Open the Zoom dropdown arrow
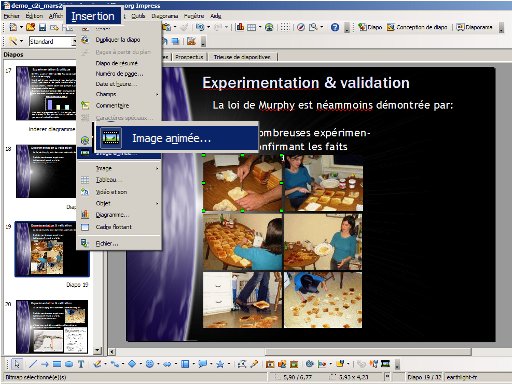 click(x=322, y=27)
